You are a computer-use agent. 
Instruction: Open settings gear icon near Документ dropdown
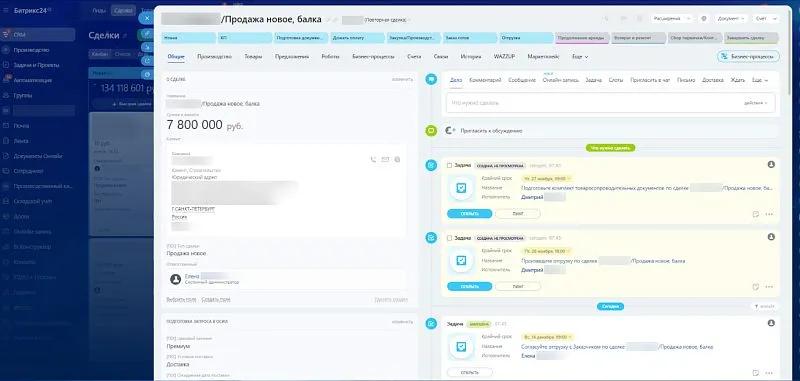704,18
